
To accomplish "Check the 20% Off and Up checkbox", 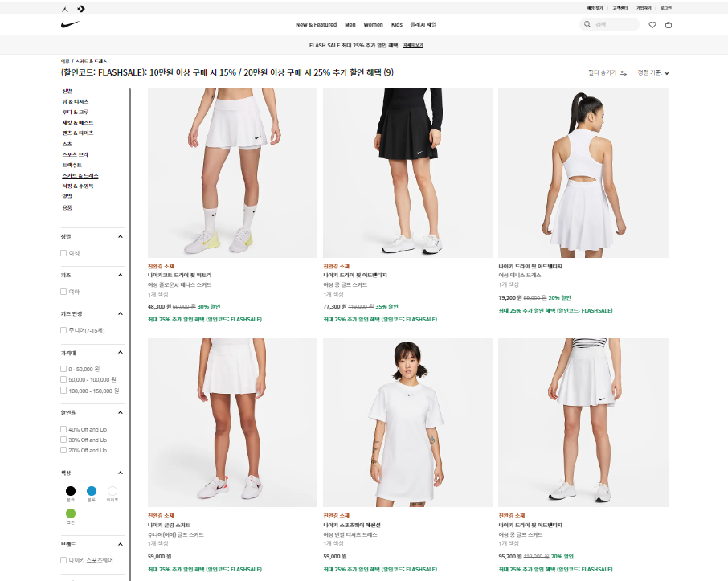I will 63,450.
